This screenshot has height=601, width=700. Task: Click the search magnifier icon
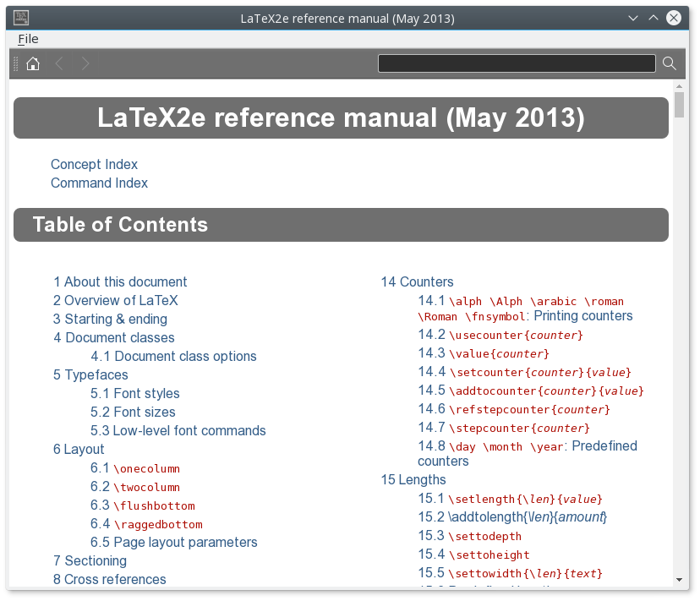pyautogui.click(x=669, y=63)
